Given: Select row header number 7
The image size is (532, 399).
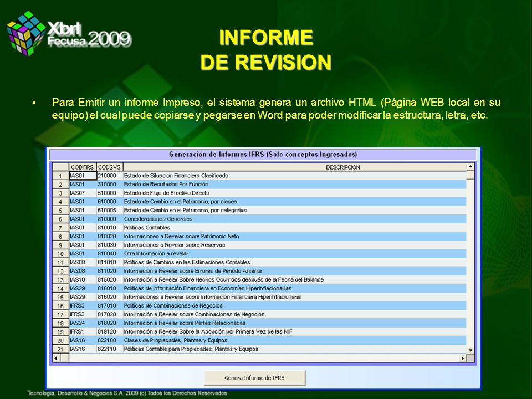Looking at the screenshot, I should pyautogui.click(x=60, y=228).
